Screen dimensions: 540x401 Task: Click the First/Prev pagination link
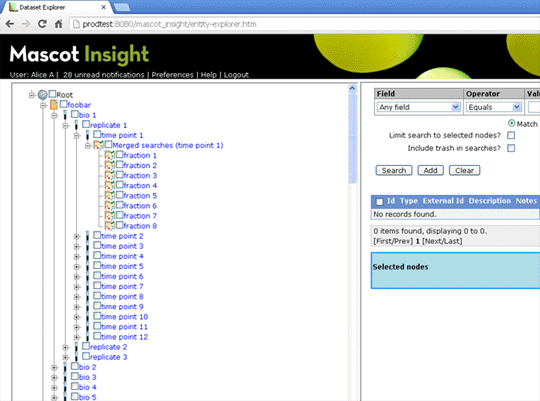pos(393,241)
